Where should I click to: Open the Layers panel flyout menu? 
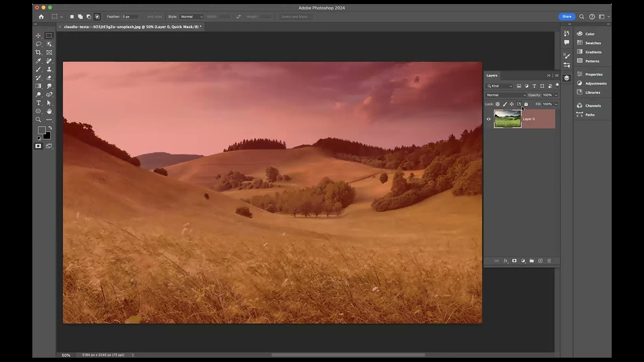pos(556,75)
